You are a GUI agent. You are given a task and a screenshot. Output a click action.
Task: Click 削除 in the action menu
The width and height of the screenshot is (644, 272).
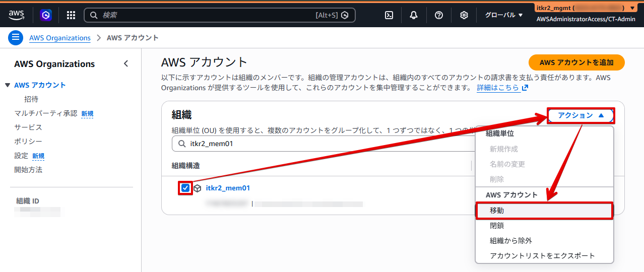click(x=544, y=179)
